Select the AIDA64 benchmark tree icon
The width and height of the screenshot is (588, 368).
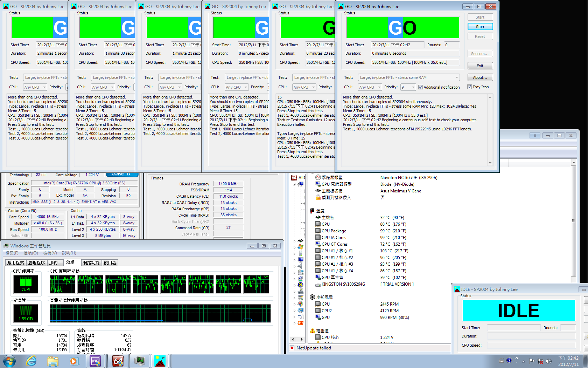coord(300,323)
